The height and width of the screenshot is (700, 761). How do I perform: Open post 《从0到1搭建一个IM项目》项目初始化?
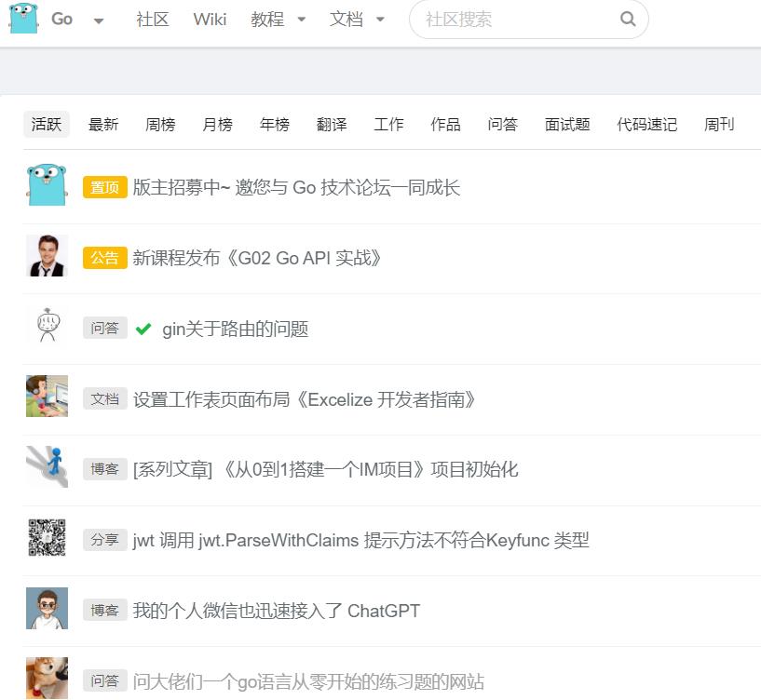click(x=326, y=469)
